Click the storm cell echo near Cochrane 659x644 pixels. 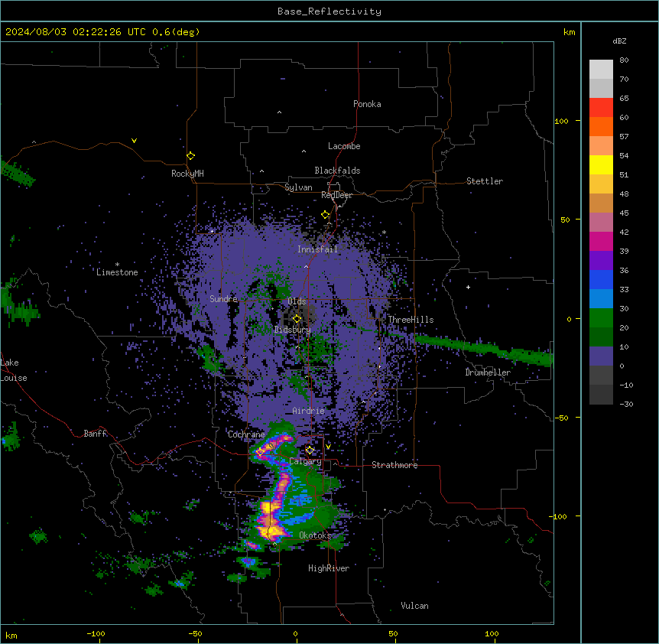point(273,446)
